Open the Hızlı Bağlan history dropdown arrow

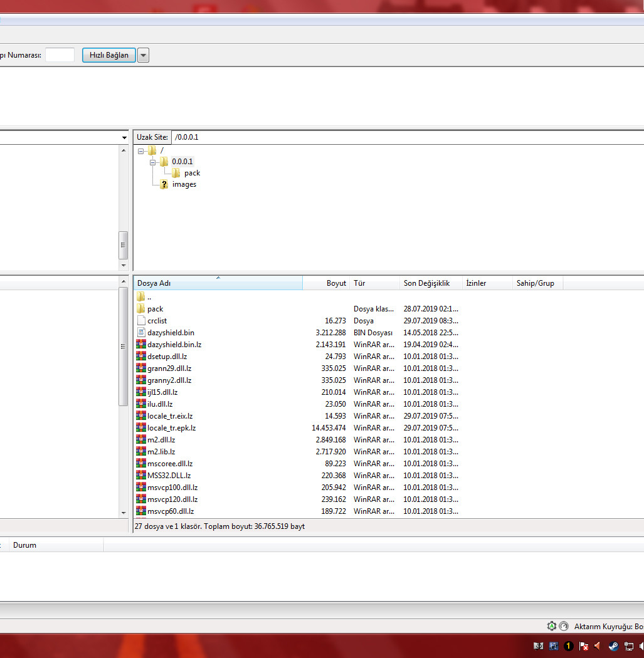[x=143, y=55]
